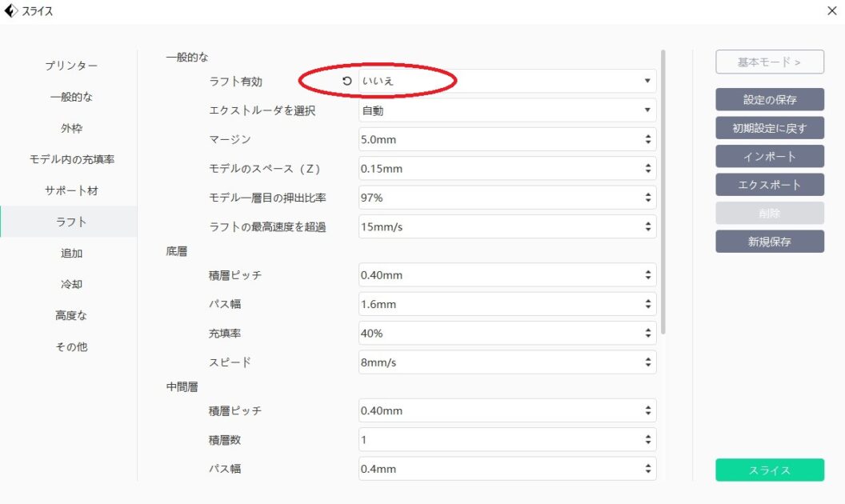This screenshot has height=504, width=845.
Task: Click the 底層 スピード field showing 8mm/s
Action: (507, 362)
